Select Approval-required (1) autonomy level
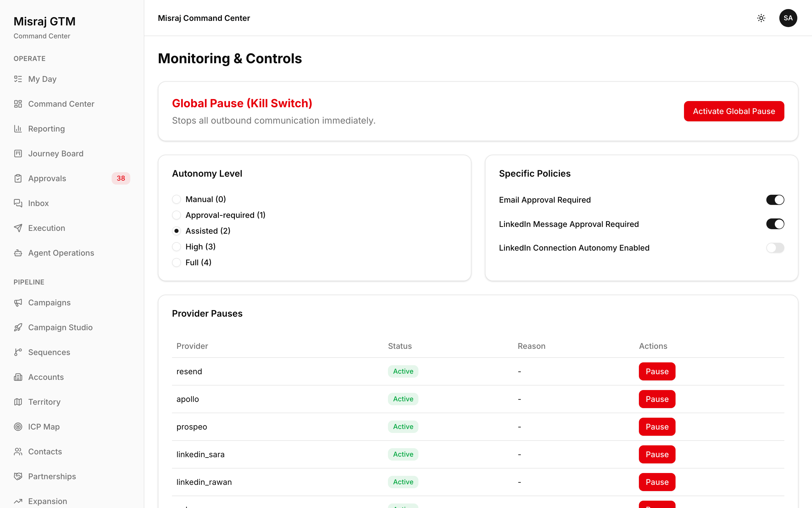 click(176, 215)
